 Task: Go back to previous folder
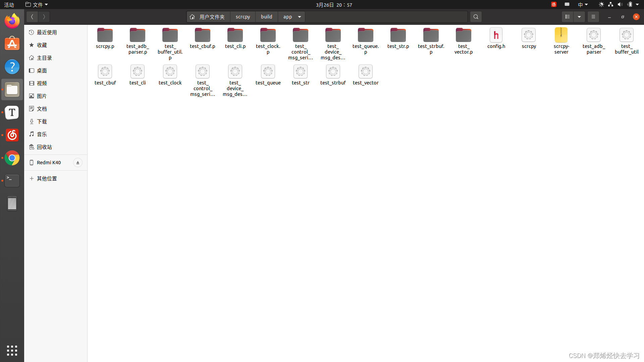pos(32,17)
